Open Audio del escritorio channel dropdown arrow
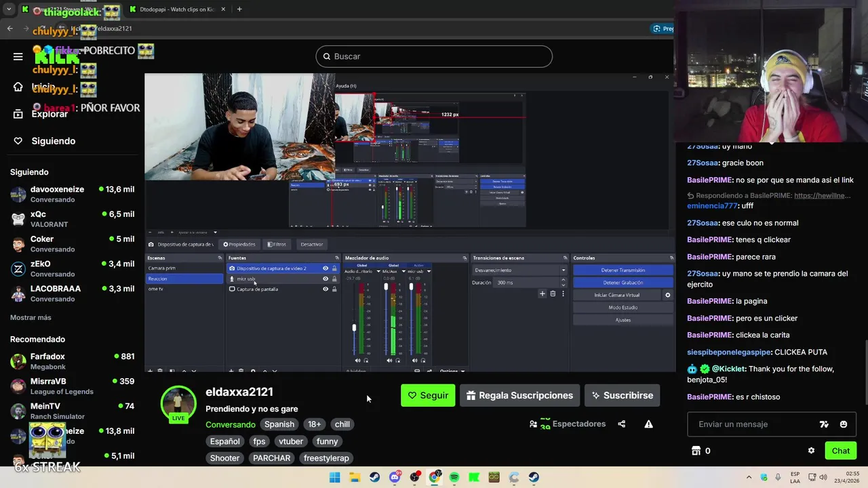 click(x=378, y=271)
